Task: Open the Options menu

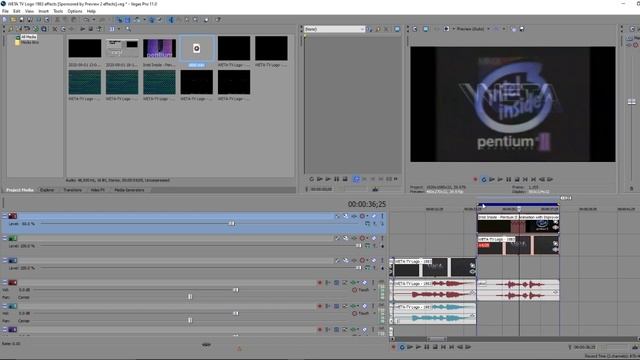Action: coord(75,11)
